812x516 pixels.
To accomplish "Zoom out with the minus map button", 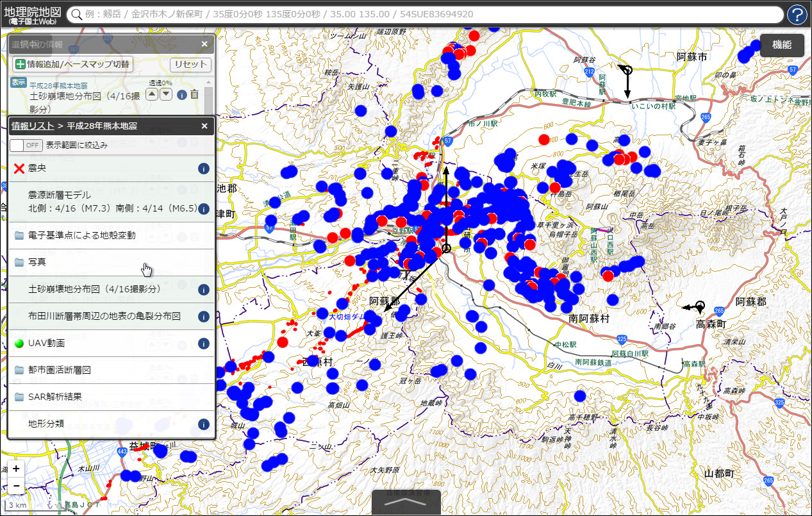I will coord(16,487).
